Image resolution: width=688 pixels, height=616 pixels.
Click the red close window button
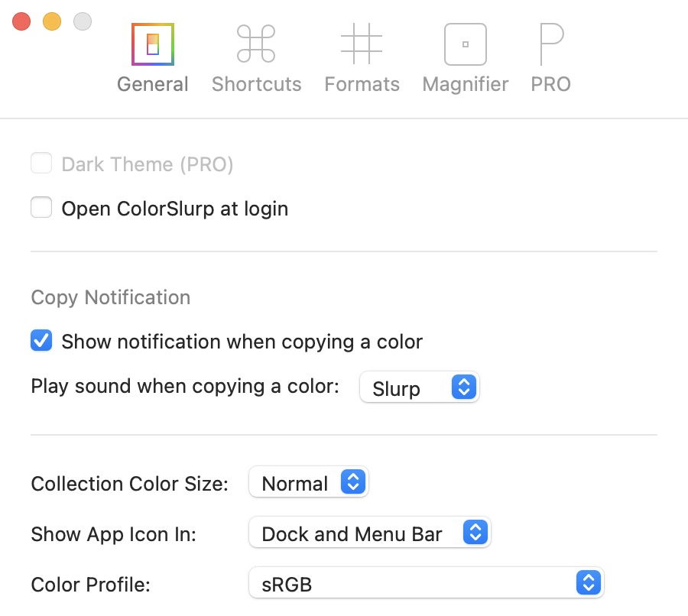pyautogui.click(x=21, y=21)
